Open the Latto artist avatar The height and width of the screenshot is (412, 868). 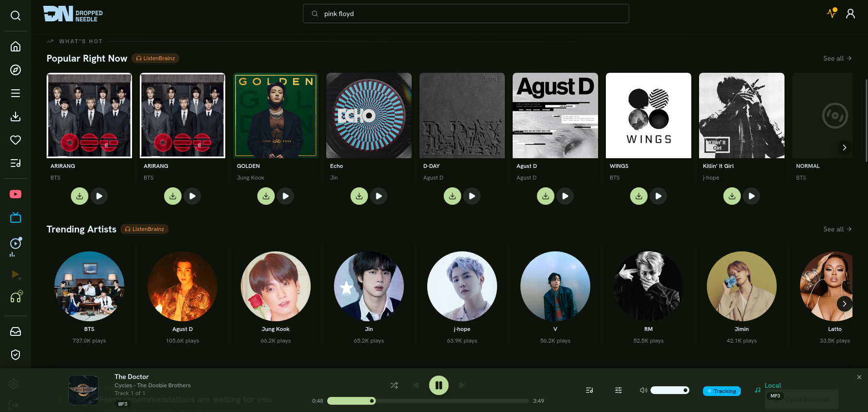click(x=826, y=286)
